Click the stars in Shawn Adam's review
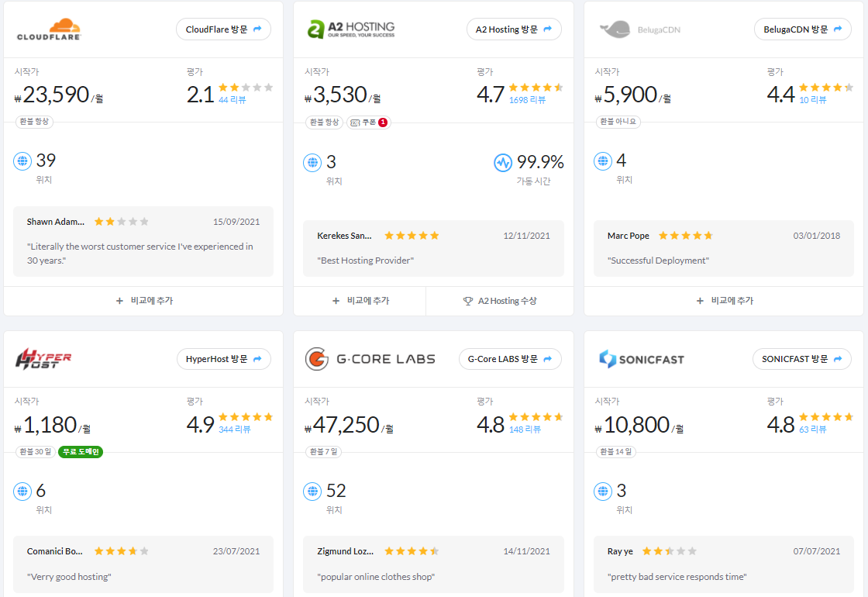The image size is (868, 597). pyautogui.click(x=121, y=222)
